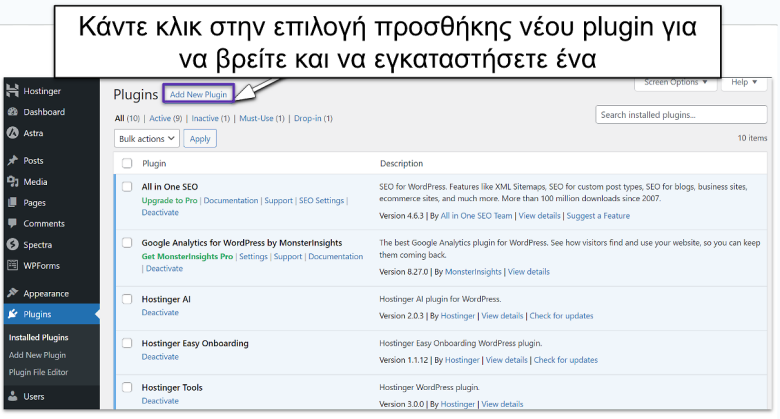Click into Search installed plugins field
780x419 pixels.
point(681,114)
